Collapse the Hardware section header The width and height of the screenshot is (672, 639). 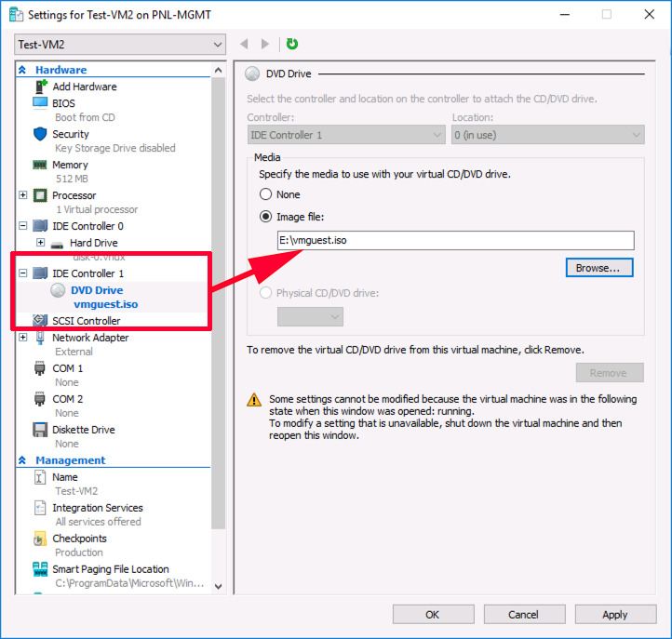(22, 70)
